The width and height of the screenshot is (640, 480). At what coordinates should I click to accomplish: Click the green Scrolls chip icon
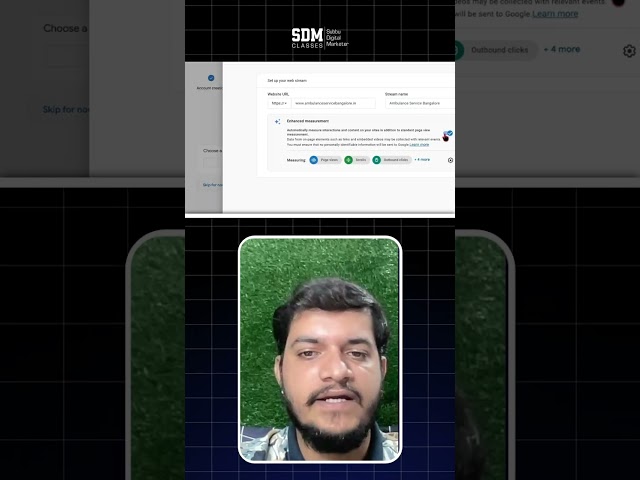pos(349,160)
